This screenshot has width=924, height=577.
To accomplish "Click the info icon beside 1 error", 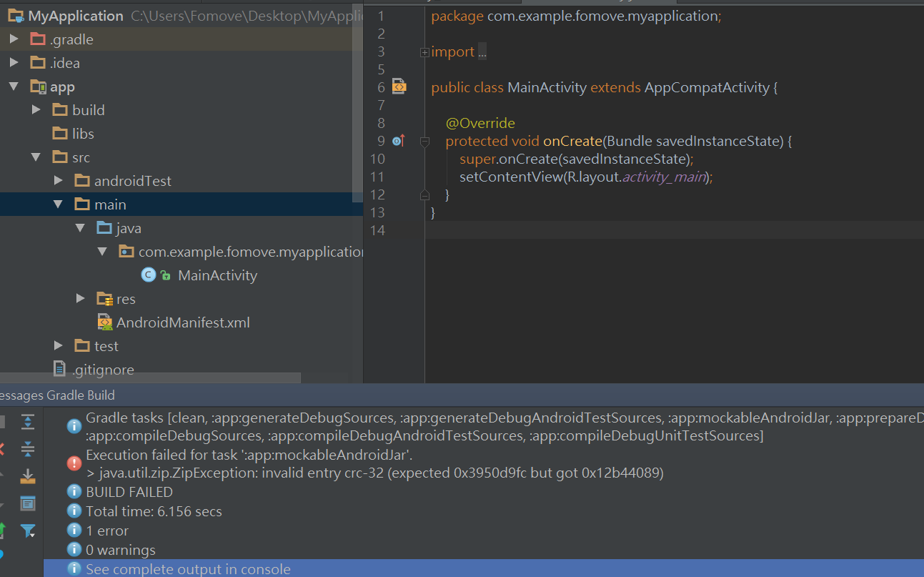I will tap(74, 531).
